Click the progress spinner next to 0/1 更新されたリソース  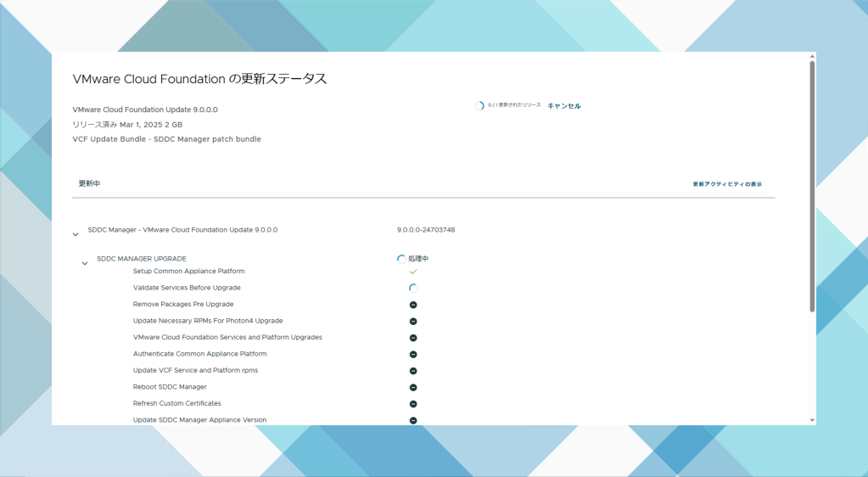479,106
